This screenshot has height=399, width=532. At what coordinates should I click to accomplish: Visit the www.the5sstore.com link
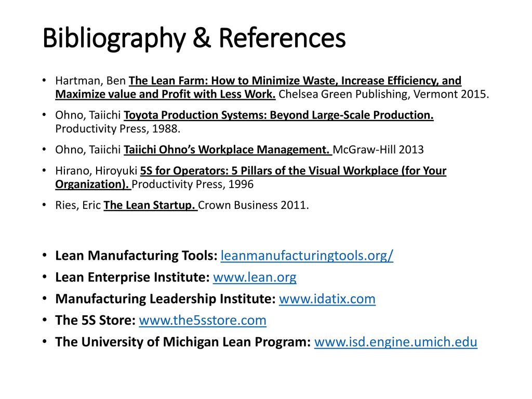[203, 320]
